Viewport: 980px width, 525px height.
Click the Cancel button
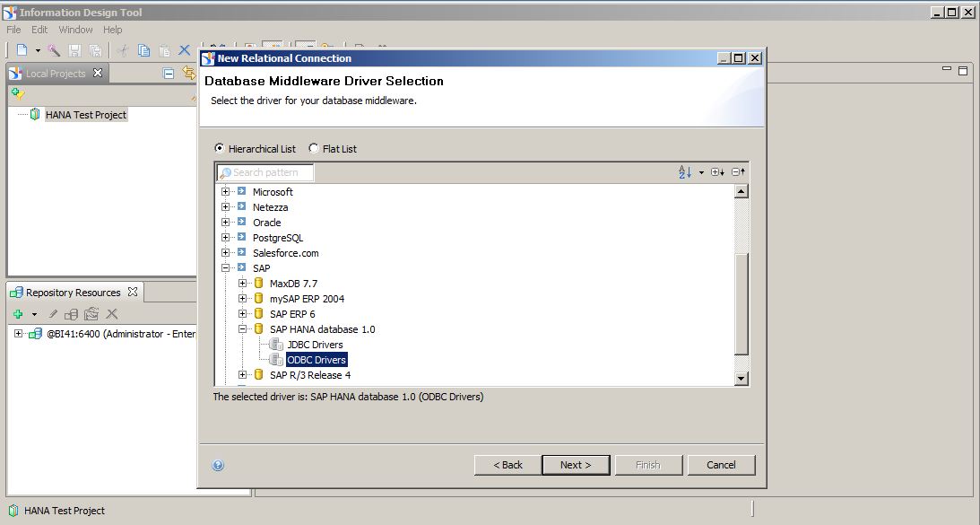pos(721,465)
